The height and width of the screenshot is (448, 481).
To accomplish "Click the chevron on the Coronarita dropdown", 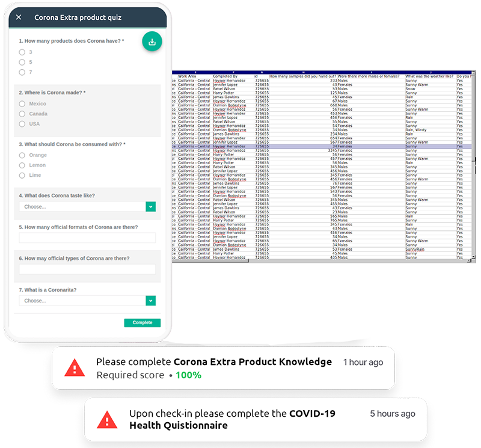I will (x=151, y=300).
